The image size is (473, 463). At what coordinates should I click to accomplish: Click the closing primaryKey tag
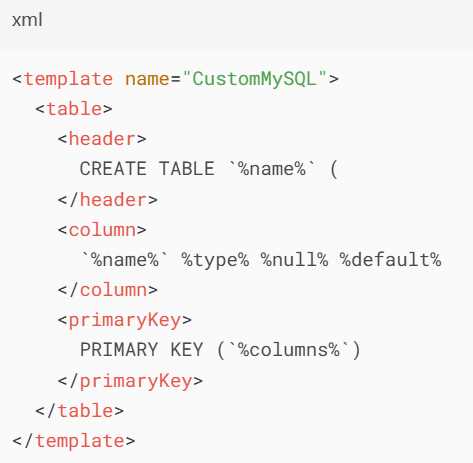pos(130,381)
